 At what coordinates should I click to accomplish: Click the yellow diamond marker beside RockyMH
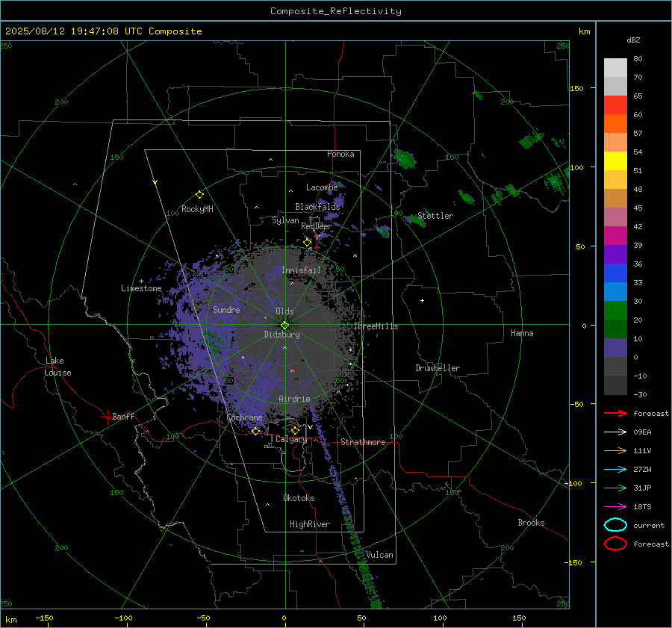pos(199,195)
